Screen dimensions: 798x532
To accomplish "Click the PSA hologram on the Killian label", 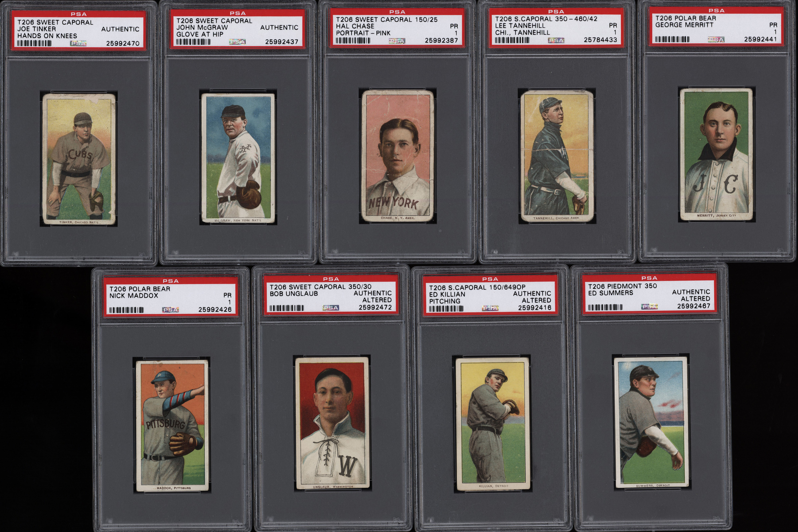I will coord(490,308).
